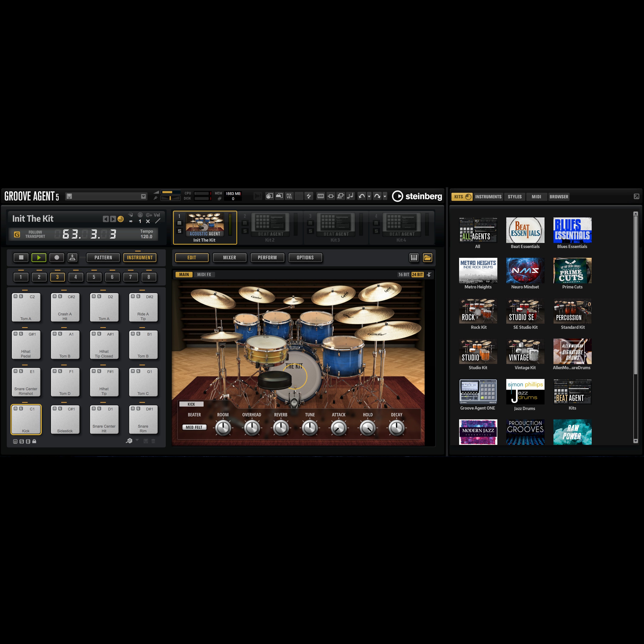Click the music note toolbar icon
644x644 pixels.
pyautogui.click(x=350, y=196)
